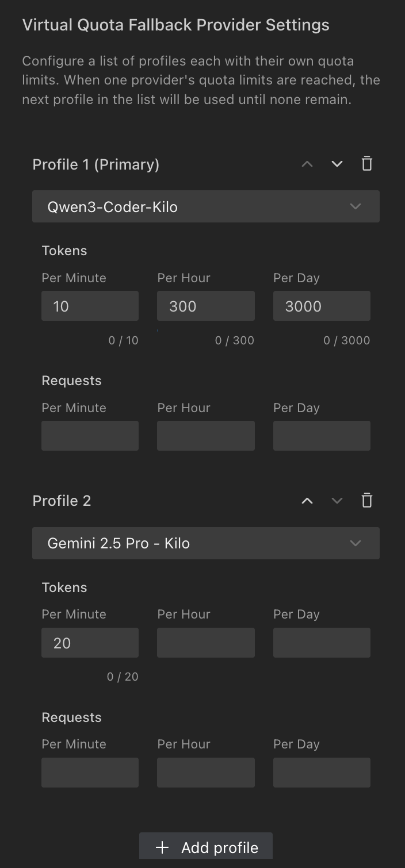405x868 pixels.
Task: Move Profile 2 up with the up arrow
Action: coord(307,501)
